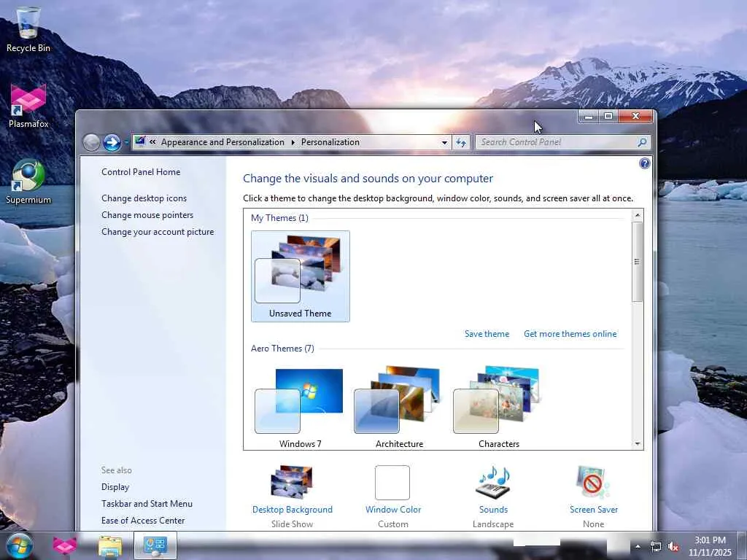
Task: Click the muted volume tray icon
Action: 673,546
